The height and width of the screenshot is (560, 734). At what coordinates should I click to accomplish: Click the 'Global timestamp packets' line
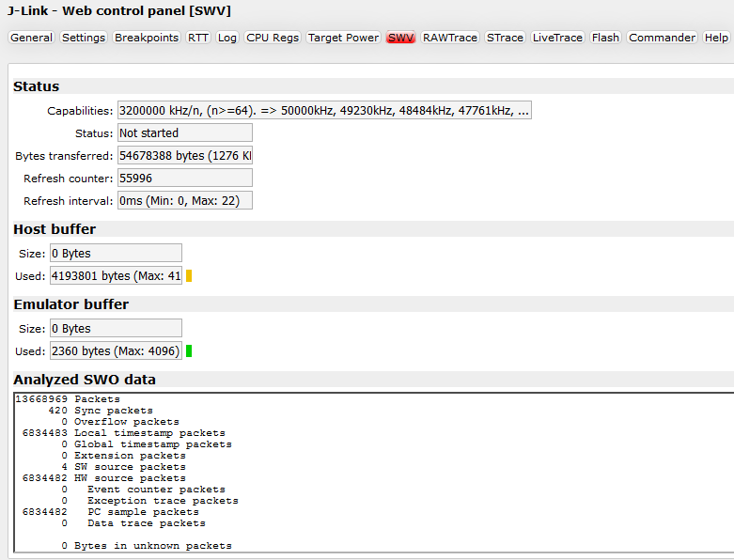tap(147, 444)
